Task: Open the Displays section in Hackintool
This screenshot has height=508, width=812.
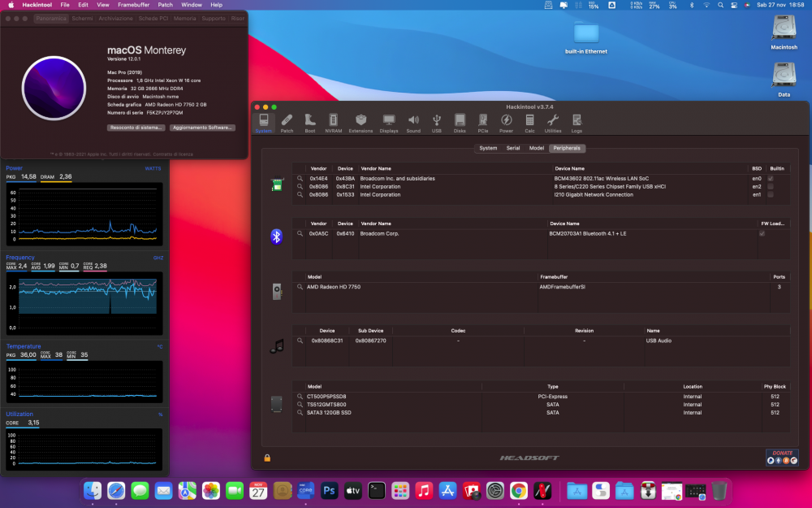Action: click(389, 123)
